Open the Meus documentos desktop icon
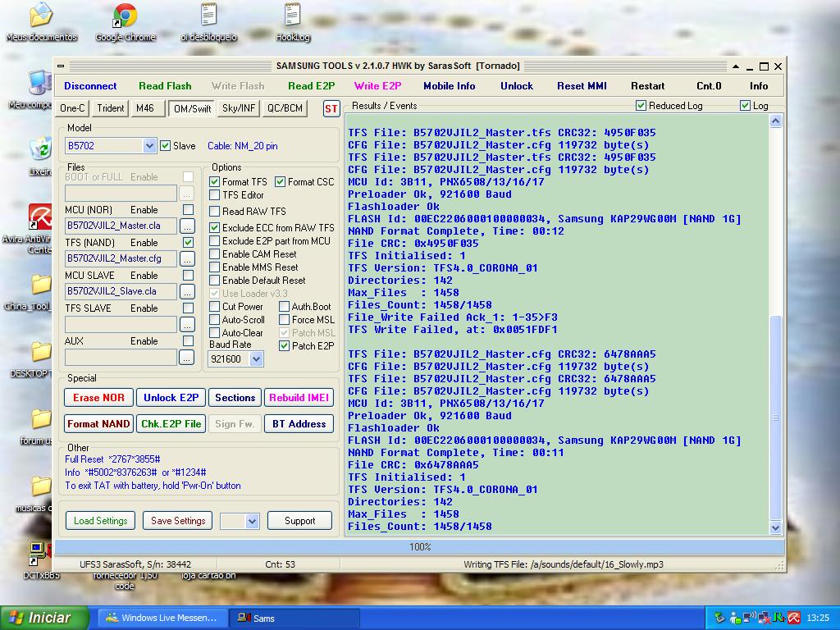Screen dimensions: 840x630 pyautogui.click(x=41, y=22)
